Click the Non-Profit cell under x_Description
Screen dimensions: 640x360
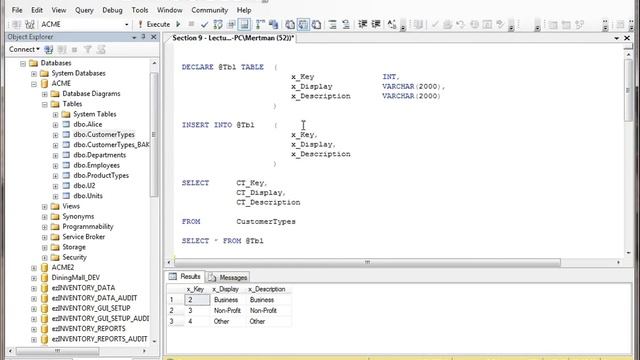(268, 311)
